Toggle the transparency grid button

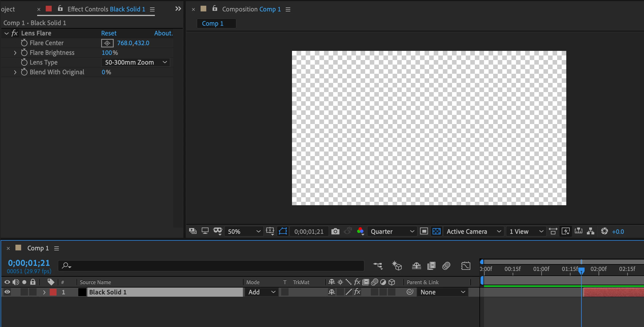coord(436,231)
